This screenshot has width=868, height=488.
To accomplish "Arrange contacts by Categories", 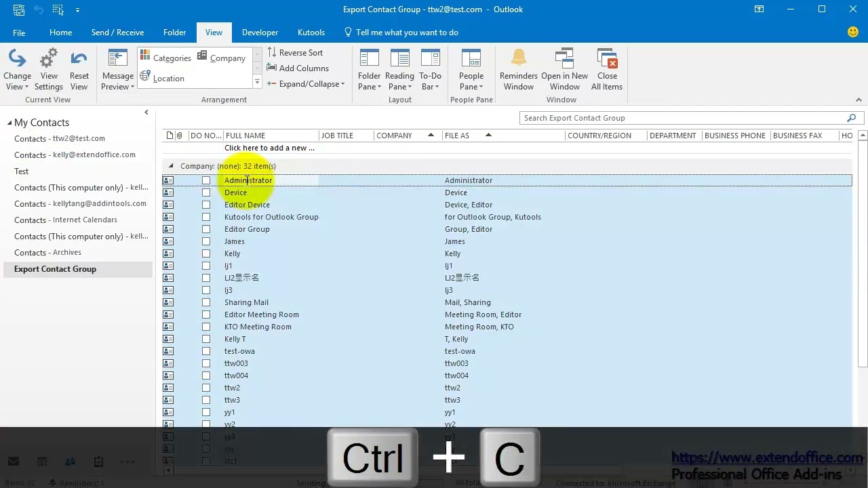I will (165, 58).
